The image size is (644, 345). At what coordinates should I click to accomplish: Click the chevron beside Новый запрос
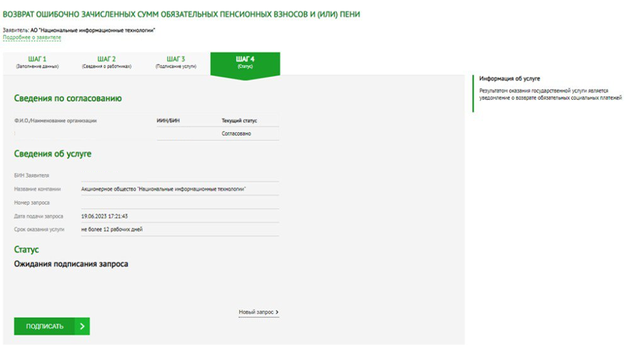coord(277,312)
